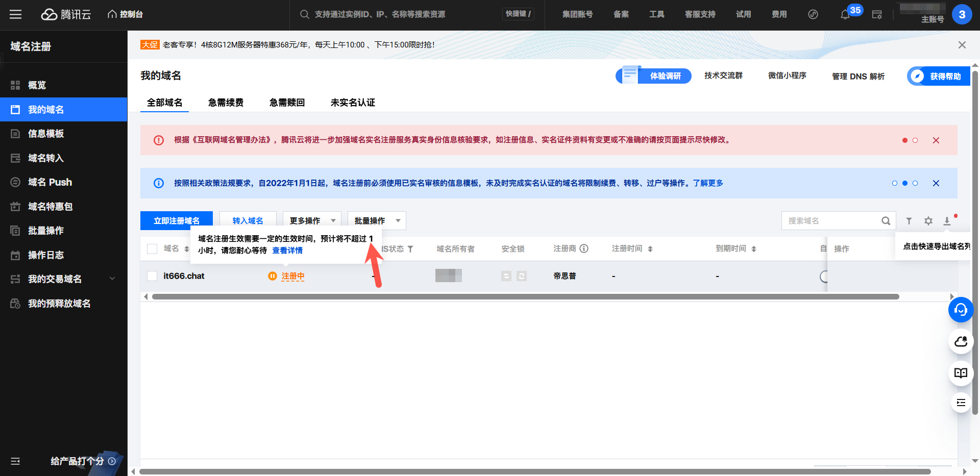Switch to the 急需赎回 tab
This screenshot has width=980, height=476.
(287, 103)
